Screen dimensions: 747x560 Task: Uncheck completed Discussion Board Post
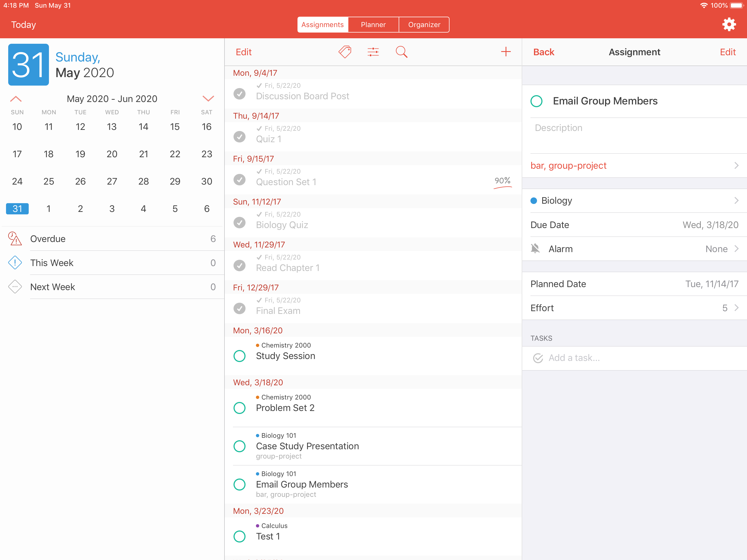[x=240, y=94]
